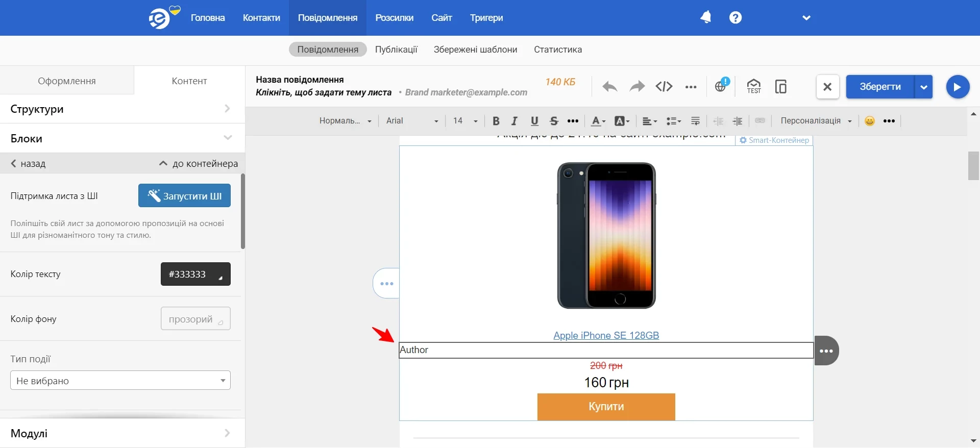The width and height of the screenshot is (980, 448).
Task: Open Контакти in top menu
Action: 261,18
